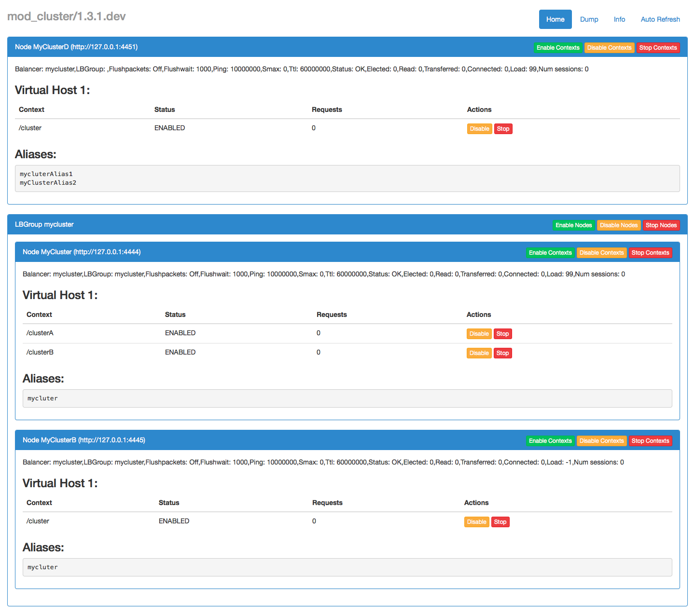Enable Contexts for Node MyCluster 4444

pos(550,253)
